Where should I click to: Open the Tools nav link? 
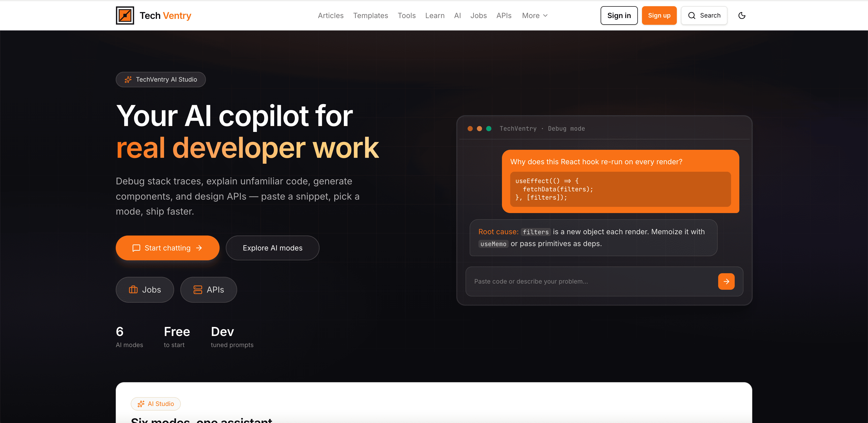pyautogui.click(x=406, y=15)
